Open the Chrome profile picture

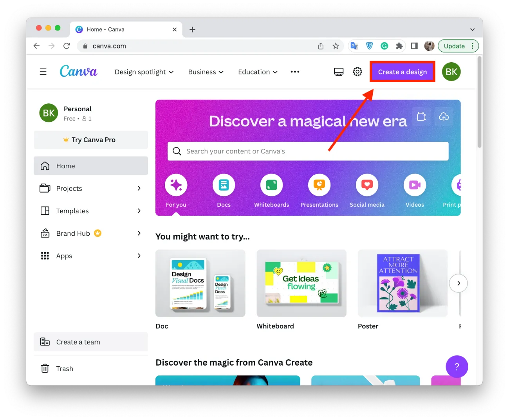[x=430, y=46]
